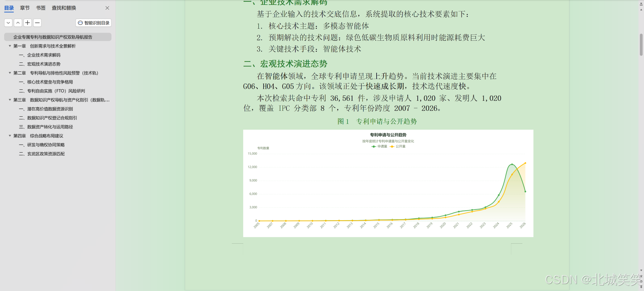This screenshot has width=644, height=291.
Task: Jump to 一、核心技术壁垒与竞争格局
Action: [46, 82]
